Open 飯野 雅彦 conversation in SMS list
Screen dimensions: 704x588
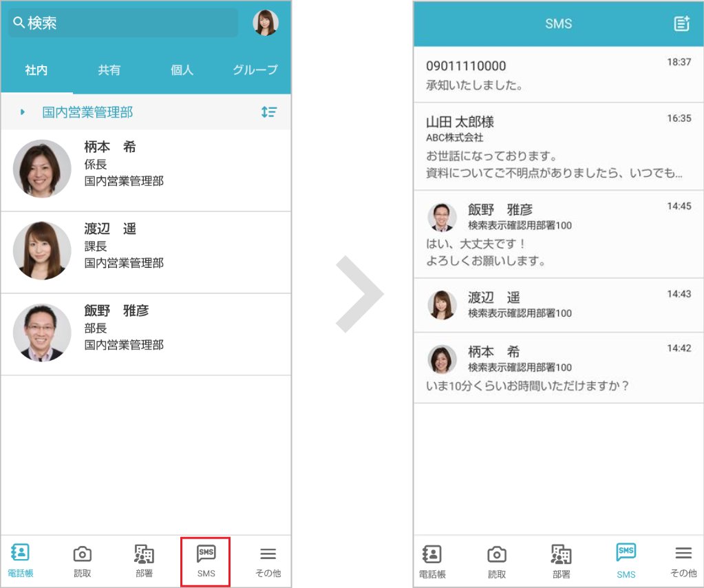[559, 234]
